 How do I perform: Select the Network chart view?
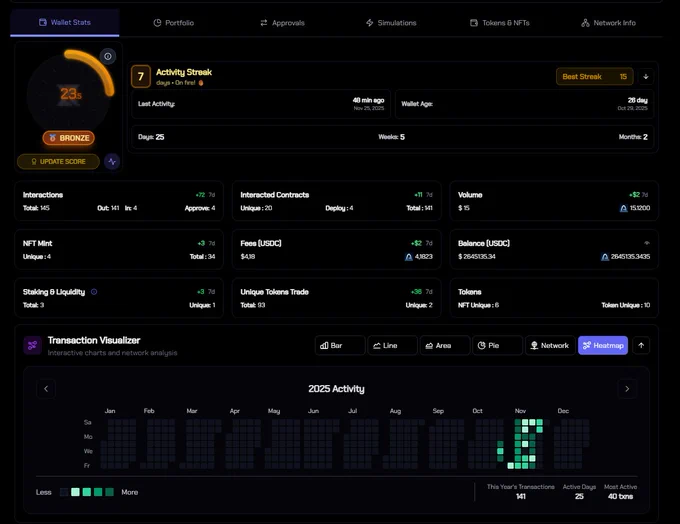tap(550, 345)
